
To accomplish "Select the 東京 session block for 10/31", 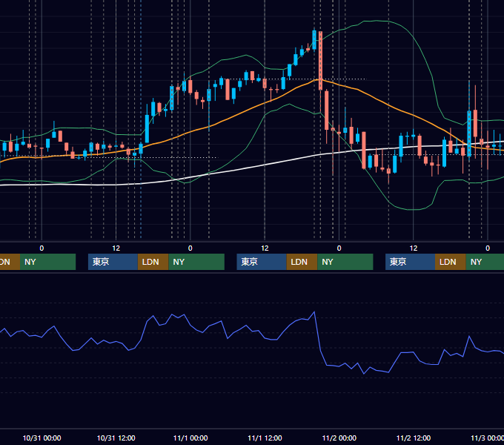I will [113, 262].
